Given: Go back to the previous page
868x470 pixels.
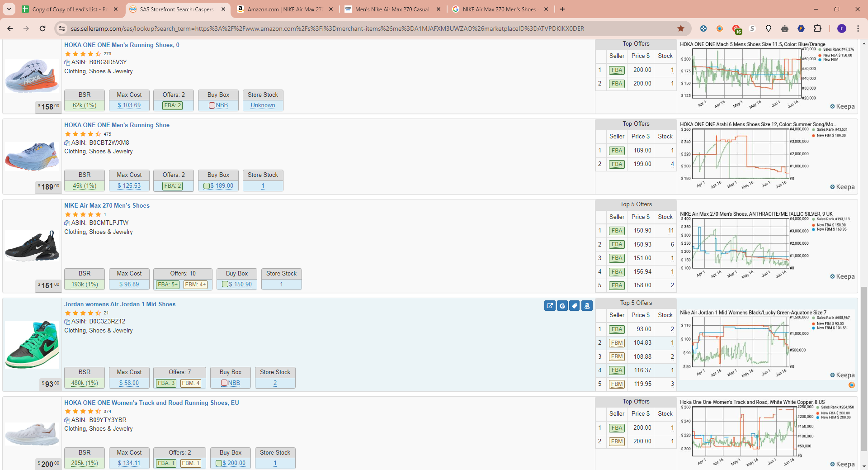Looking at the screenshot, I should coord(10,28).
